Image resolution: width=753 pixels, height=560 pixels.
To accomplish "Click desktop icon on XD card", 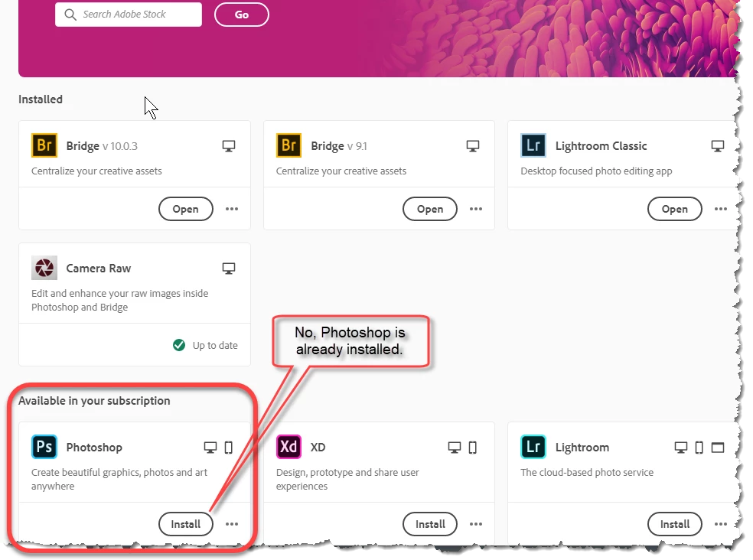I will point(455,448).
